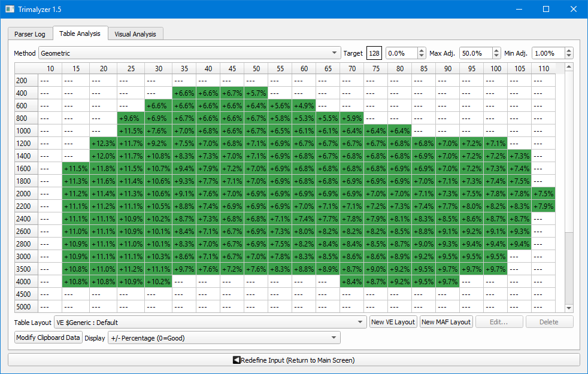
Task: Expand the Table Layout combo box
Action: 210,322
